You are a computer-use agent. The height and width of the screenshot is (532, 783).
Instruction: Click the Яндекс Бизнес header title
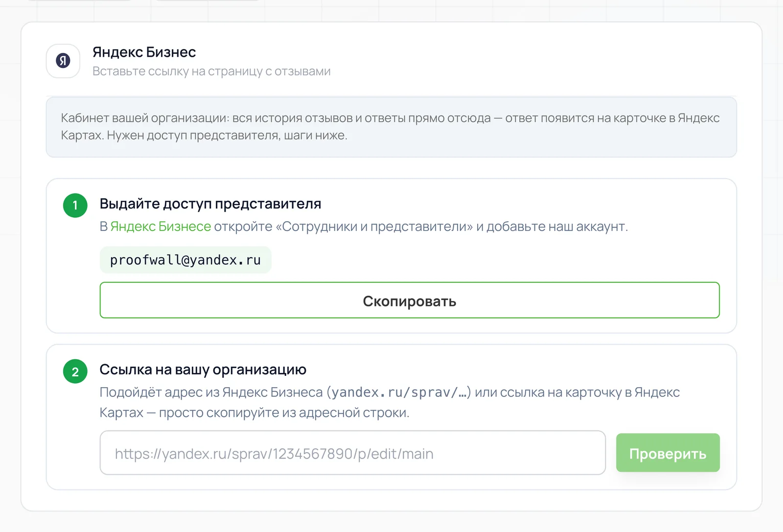pyautogui.click(x=144, y=52)
